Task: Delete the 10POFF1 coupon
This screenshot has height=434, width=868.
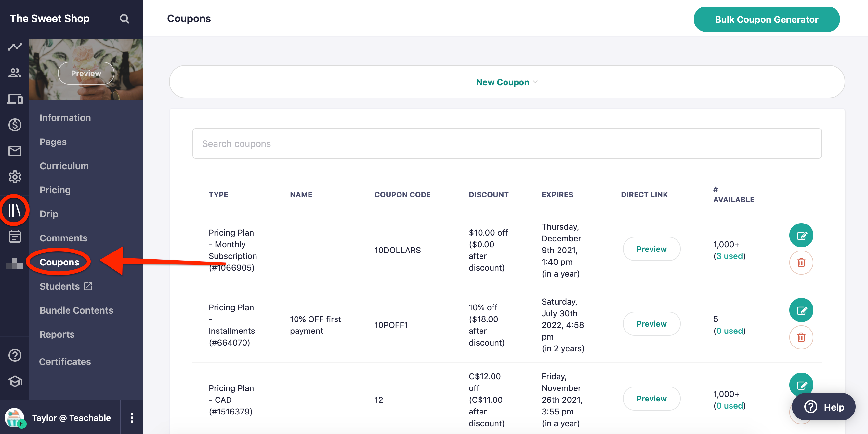Action: [x=801, y=337]
